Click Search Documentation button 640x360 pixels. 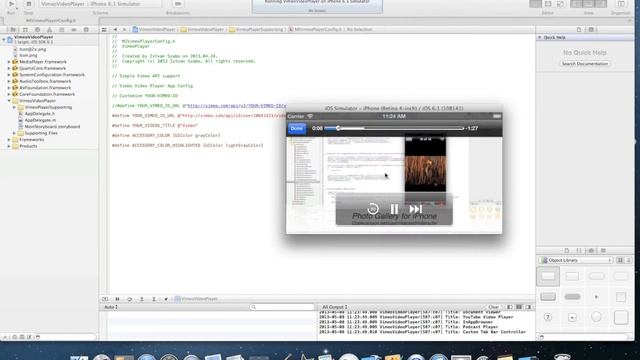584,64
